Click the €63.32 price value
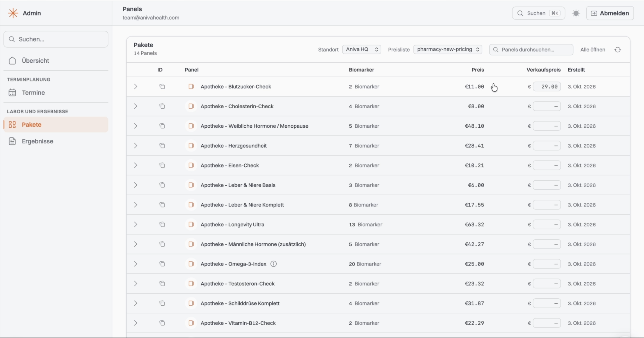The width and height of the screenshot is (644, 338). 474,225
